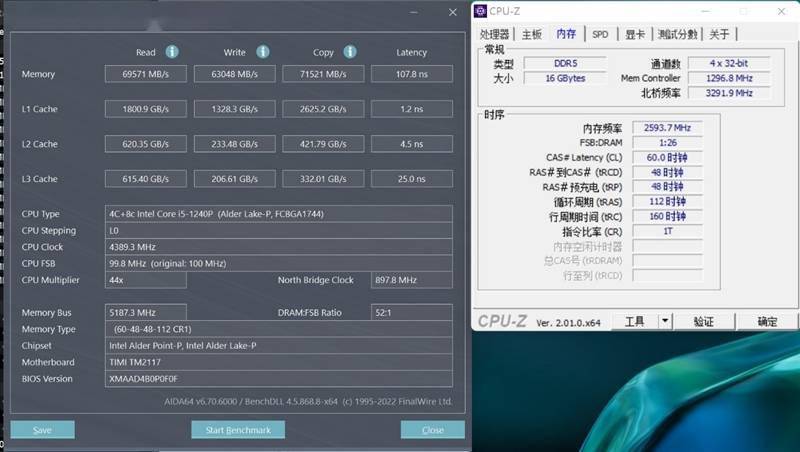Click Start Benchmark button
Image resolution: width=800 pixels, height=452 pixels.
(238, 430)
